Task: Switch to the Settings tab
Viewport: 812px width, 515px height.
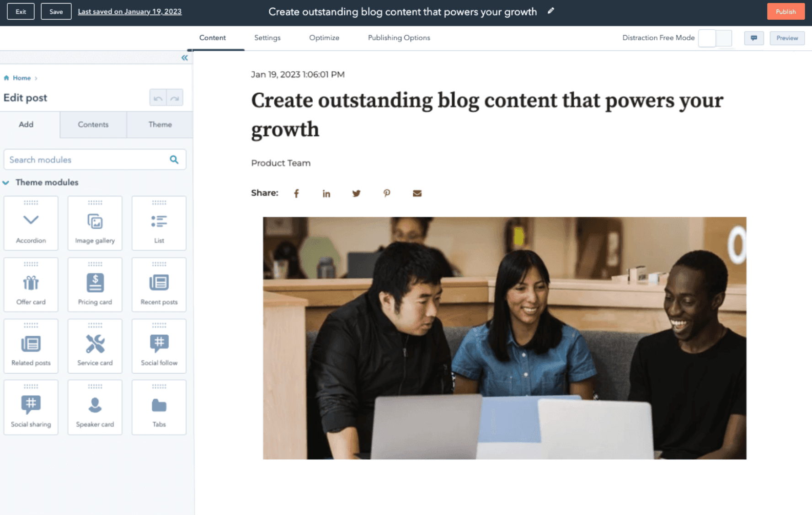Action: click(x=267, y=38)
